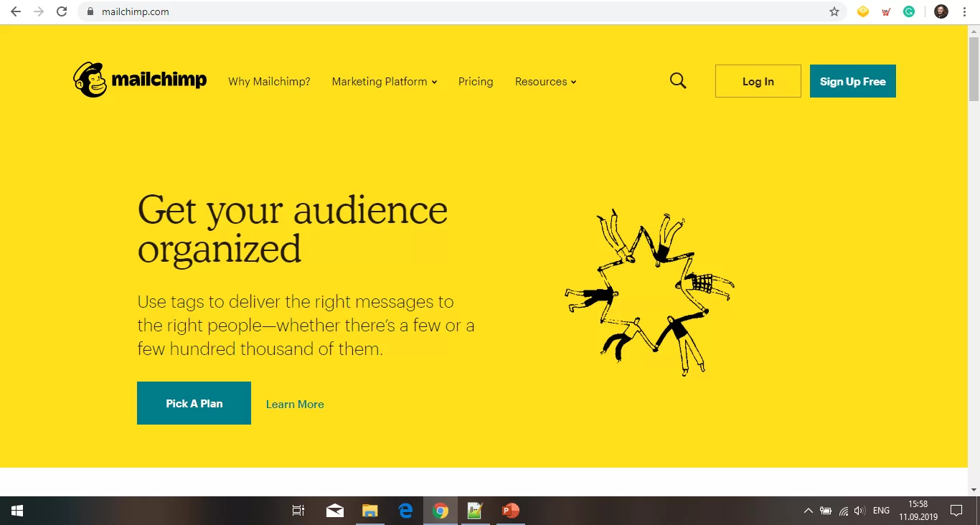The image size is (980, 525).
Task: Launch Microsoft Edge from the taskbar
Action: click(405, 511)
